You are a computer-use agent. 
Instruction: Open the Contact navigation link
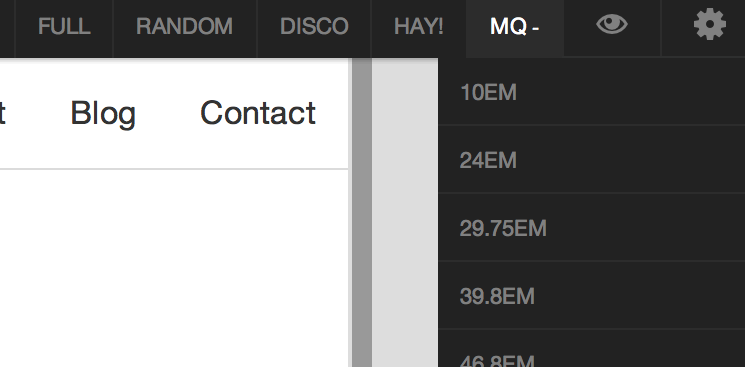tap(258, 113)
